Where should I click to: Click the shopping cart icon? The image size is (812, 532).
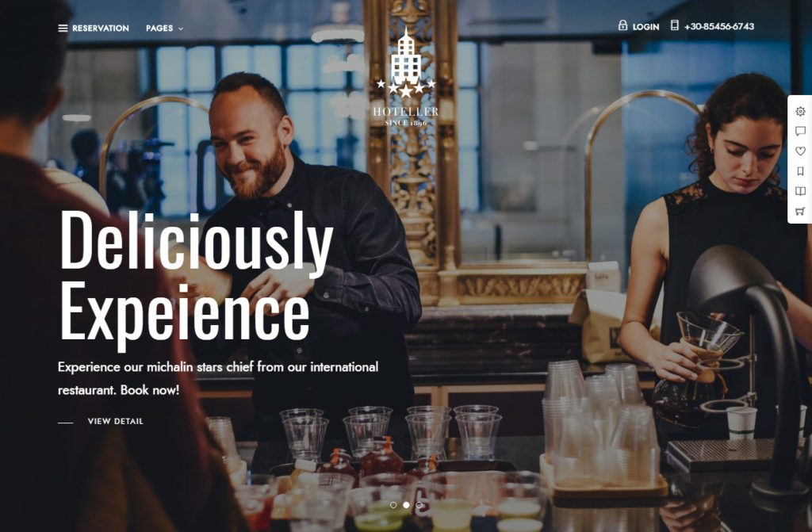pos(800,211)
